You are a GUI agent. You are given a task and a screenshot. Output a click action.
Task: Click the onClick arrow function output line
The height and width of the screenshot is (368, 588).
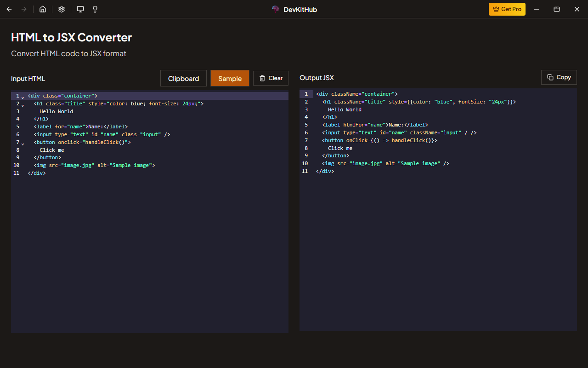pyautogui.click(x=379, y=140)
